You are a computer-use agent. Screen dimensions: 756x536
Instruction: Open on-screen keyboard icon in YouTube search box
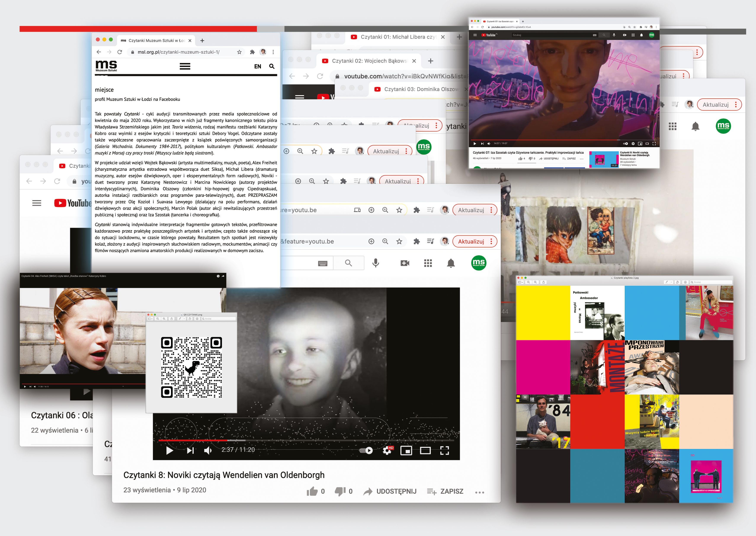tap(323, 263)
